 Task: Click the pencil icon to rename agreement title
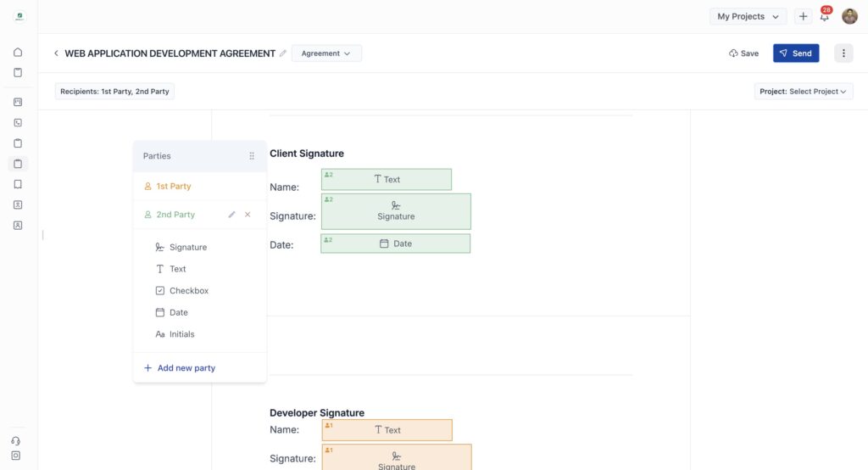(283, 53)
